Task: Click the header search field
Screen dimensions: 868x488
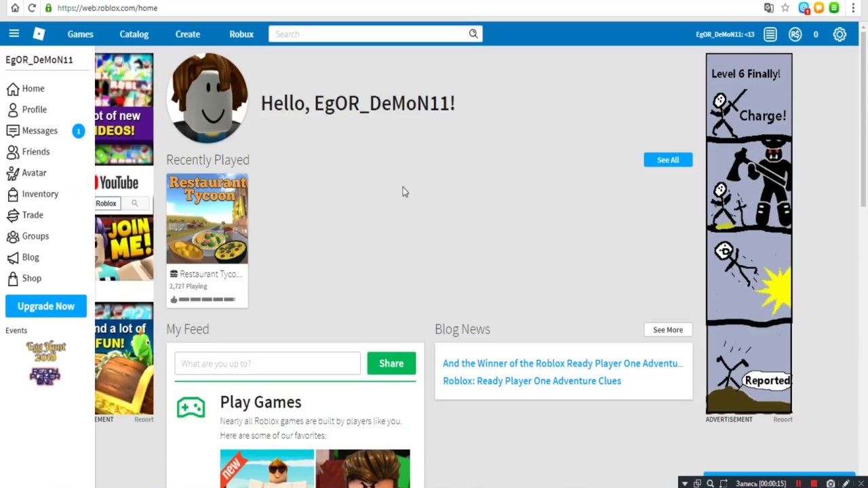Action: pyautogui.click(x=370, y=34)
